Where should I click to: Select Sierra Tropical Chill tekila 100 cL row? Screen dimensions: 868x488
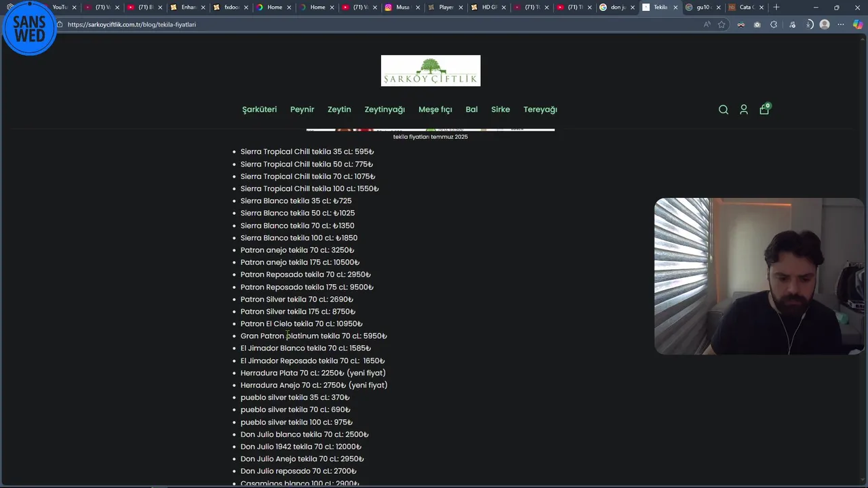coord(309,188)
